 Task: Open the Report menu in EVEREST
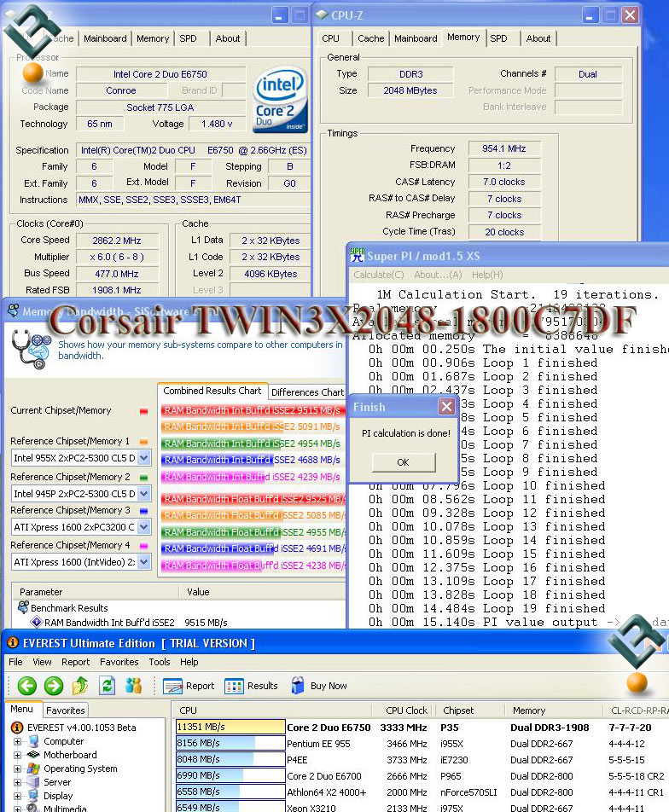coord(76,662)
